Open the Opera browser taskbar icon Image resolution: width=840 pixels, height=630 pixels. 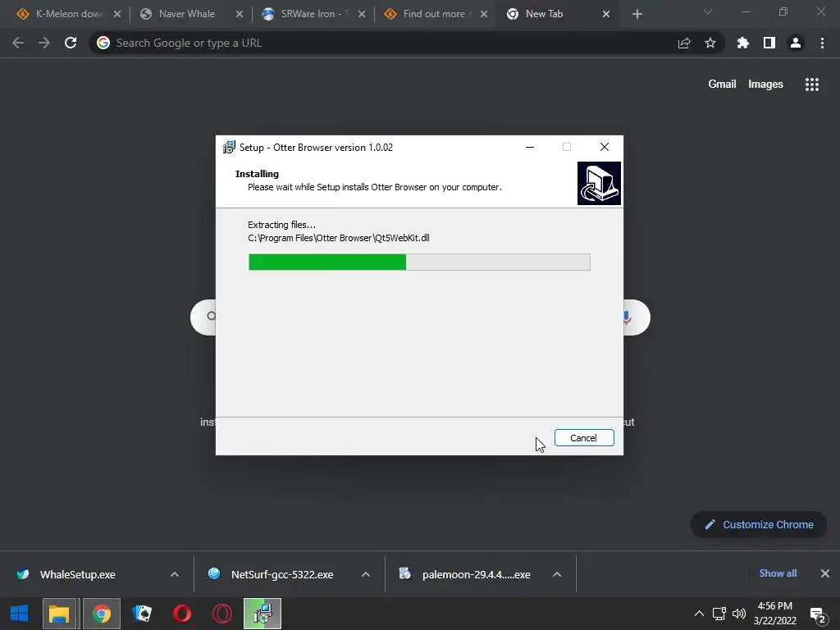pyautogui.click(x=182, y=614)
